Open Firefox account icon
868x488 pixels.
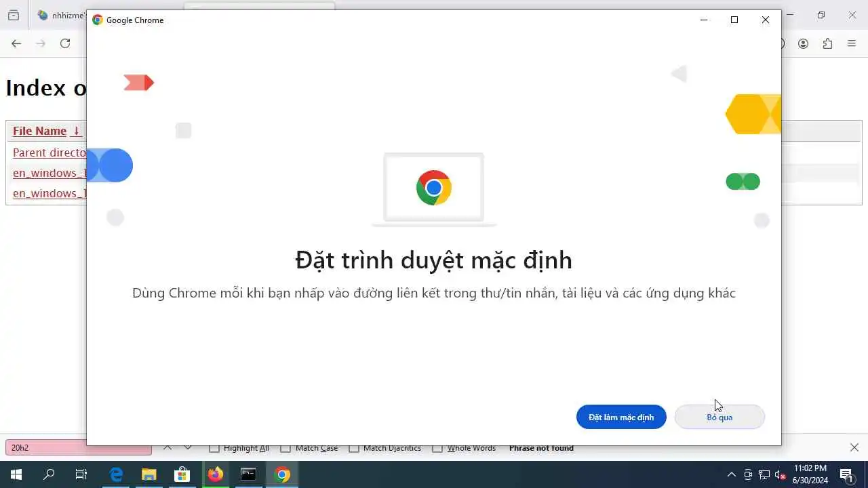click(803, 43)
